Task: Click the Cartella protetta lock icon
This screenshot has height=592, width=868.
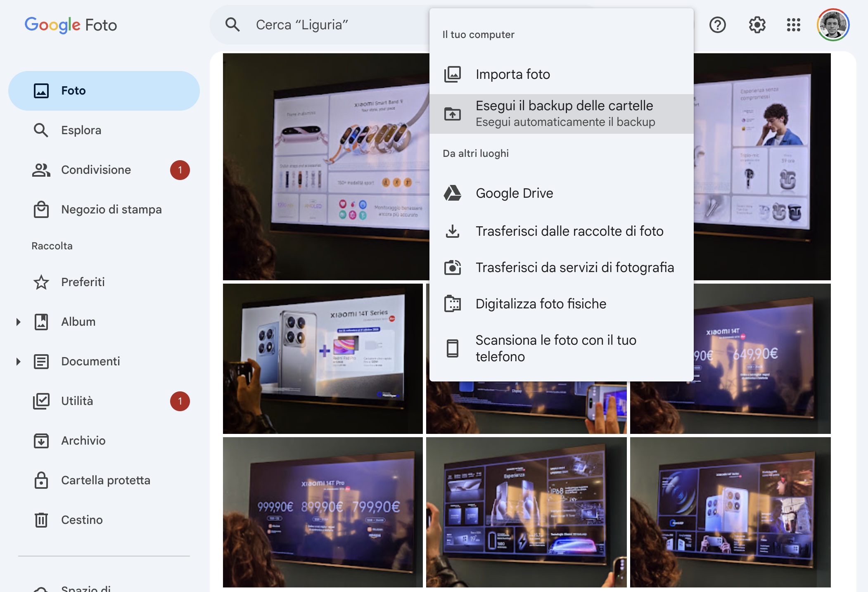Action: coord(41,480)
